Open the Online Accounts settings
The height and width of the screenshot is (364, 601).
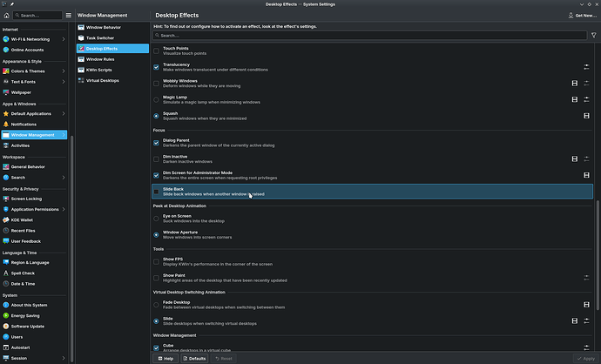click(x=34, y=50)
